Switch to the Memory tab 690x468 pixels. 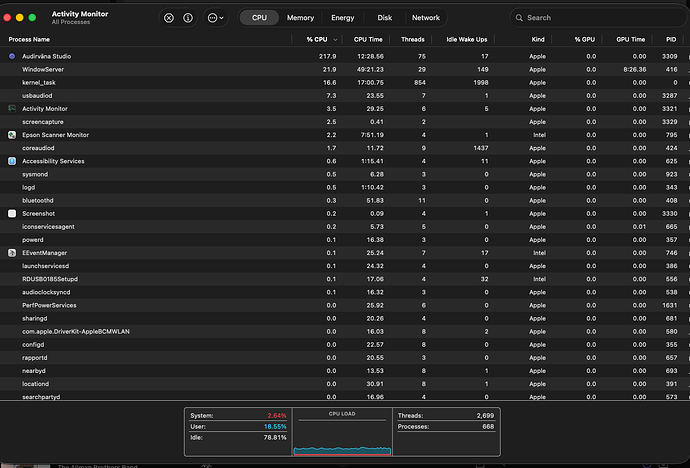(x=301, y=18)
